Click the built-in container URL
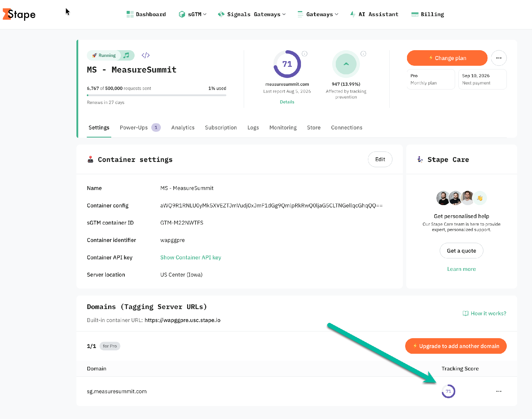 [182, 320]
